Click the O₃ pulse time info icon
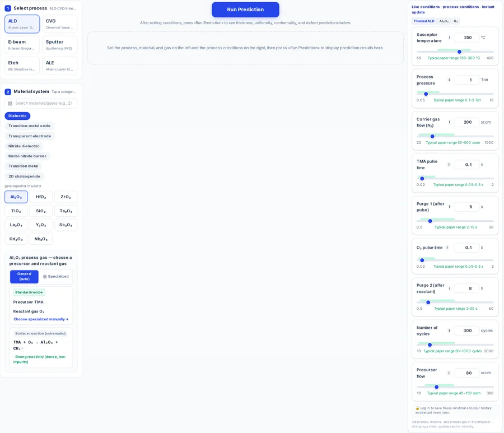The width and height of the screenshot is (504, 433). 447,248
